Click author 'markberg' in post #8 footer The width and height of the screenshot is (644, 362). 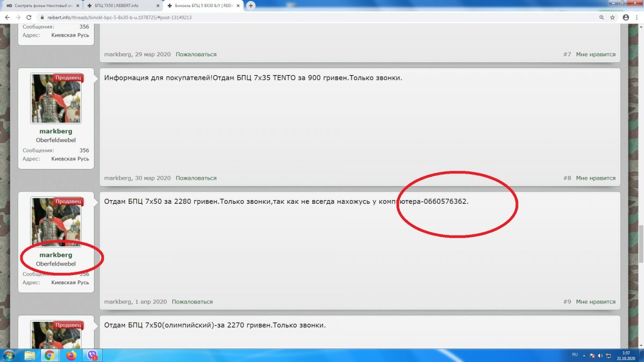point(118,178)
